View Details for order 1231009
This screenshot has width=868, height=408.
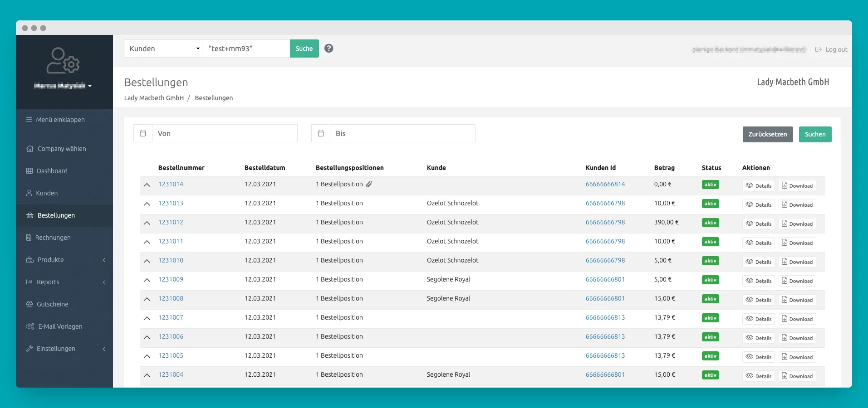tap(759, 281)
